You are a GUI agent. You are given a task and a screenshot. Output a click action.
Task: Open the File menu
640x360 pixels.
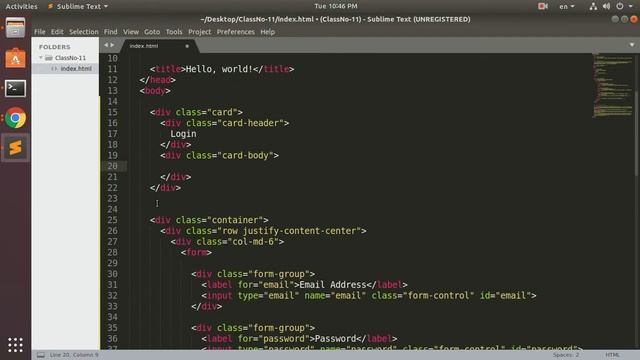40,32
